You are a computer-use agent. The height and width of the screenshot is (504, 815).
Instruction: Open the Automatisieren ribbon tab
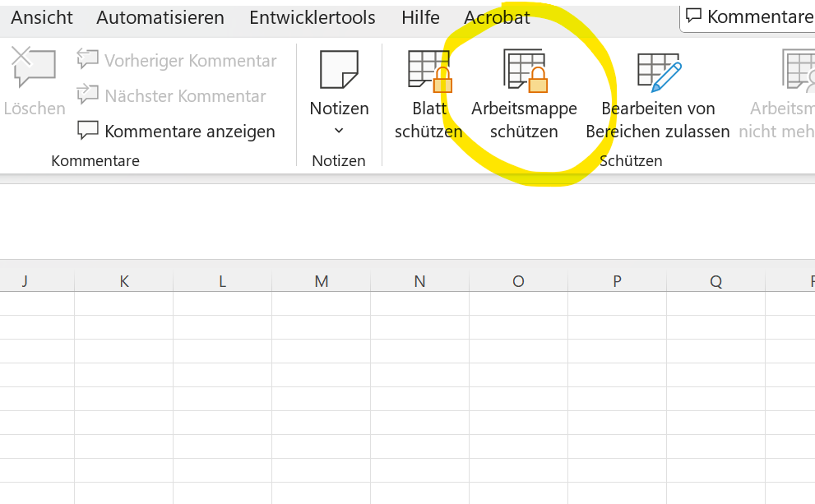160,17
